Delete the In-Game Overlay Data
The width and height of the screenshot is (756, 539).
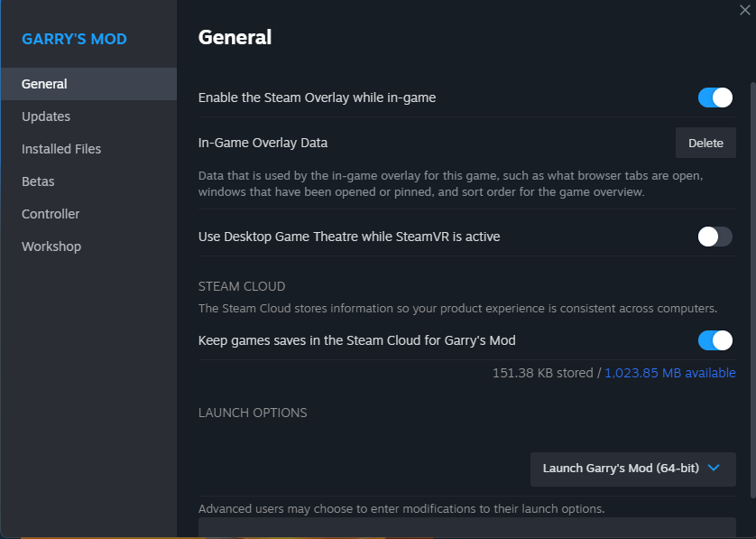(705, 142)
